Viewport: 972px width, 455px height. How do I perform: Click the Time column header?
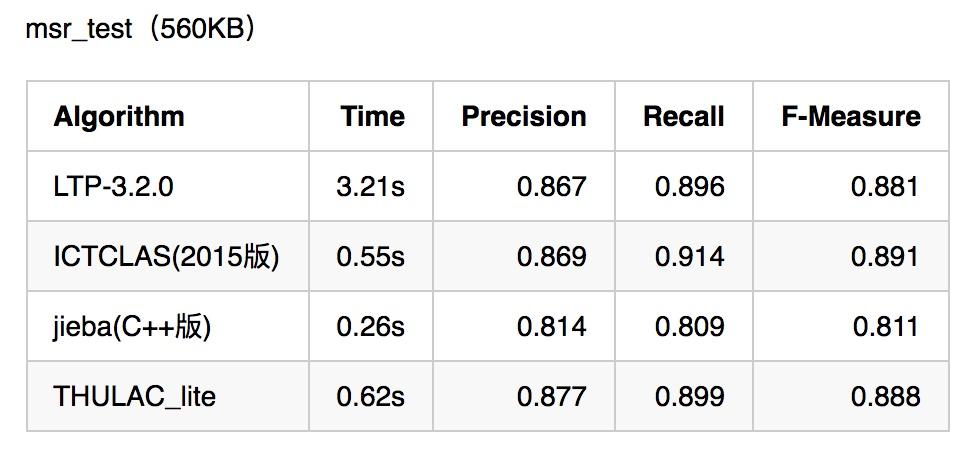tap(373, 116)
